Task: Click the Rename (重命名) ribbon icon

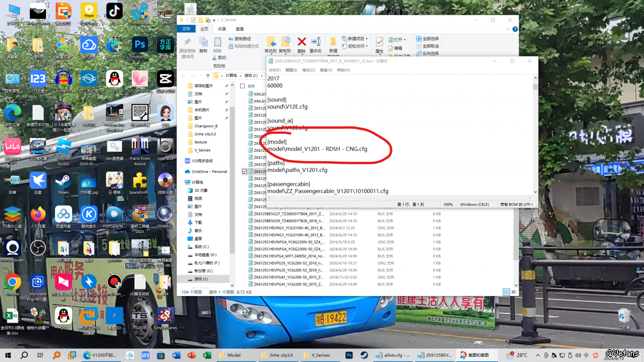Action: click(316, 42)
